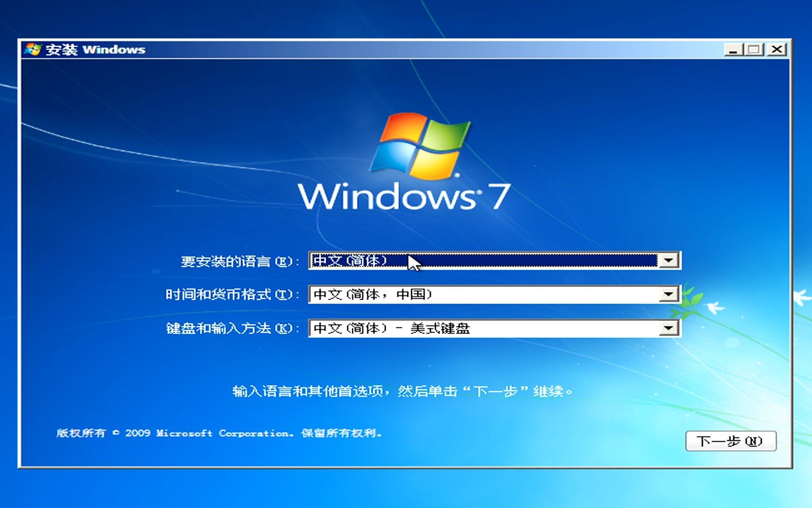812x508 pixels.
Task: Click the 下一步(N) button
Action: pyautogui.click(x=731, y=441)
